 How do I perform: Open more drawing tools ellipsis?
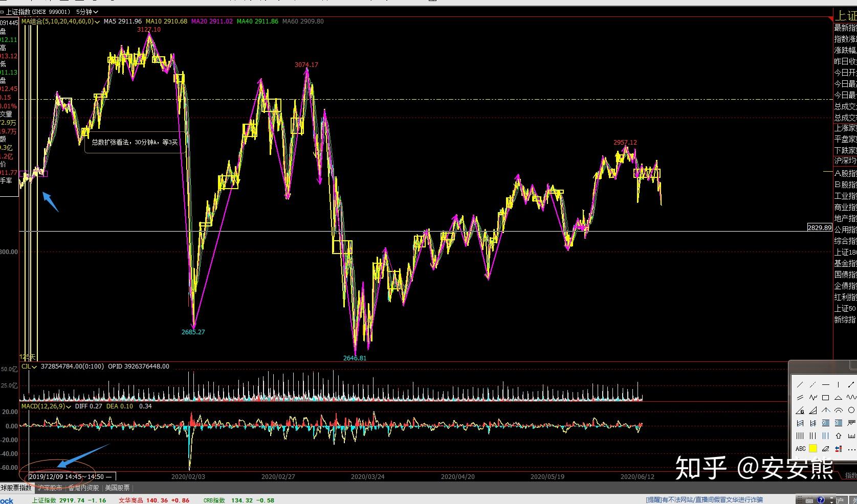click(851, 449)
